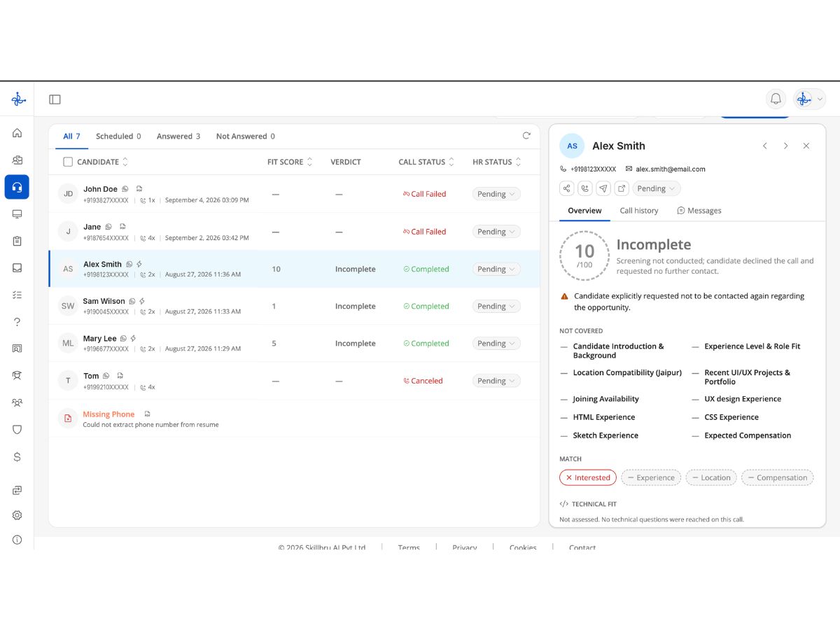This screenshot has height=630, width=840.
Task: Sort by the HR Status column header
Action: point(497,162)
